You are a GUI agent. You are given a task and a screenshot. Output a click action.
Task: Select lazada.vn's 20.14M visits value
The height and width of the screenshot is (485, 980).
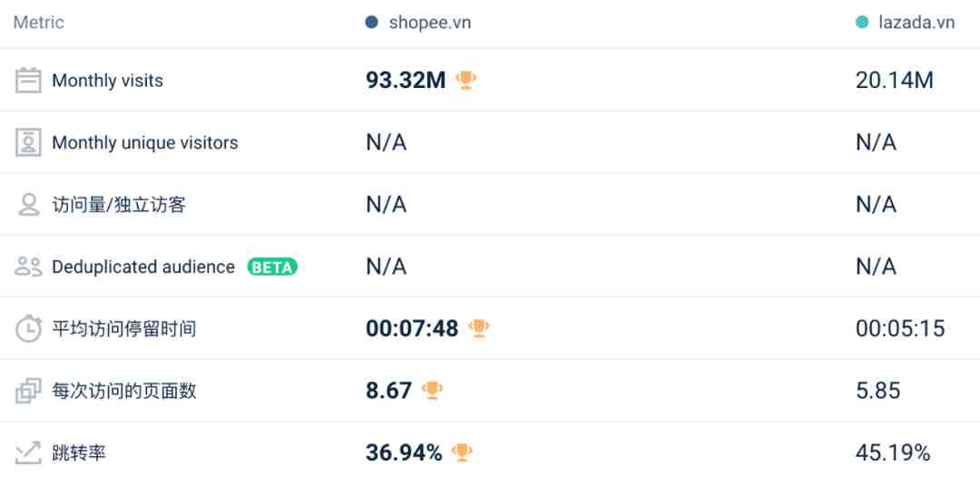click(x=895, y=81)
